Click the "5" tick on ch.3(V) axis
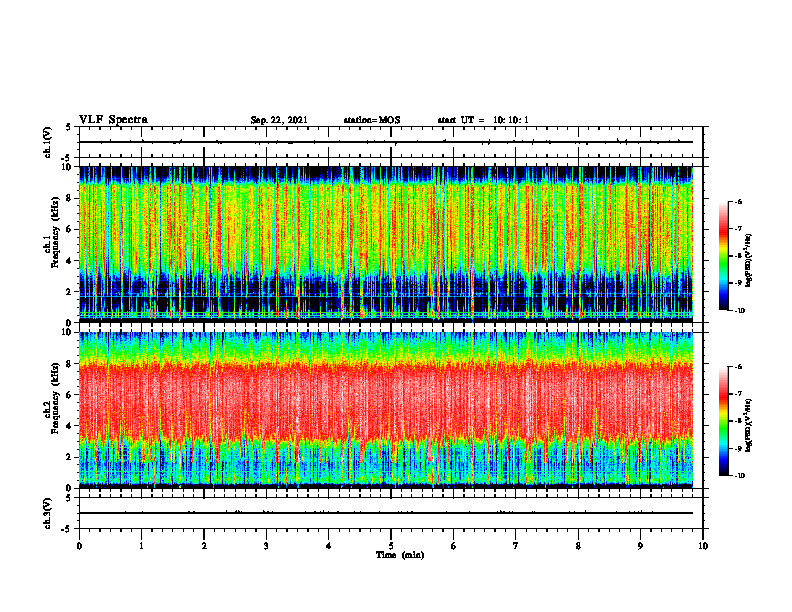792x612 pixels. (70, 498)
